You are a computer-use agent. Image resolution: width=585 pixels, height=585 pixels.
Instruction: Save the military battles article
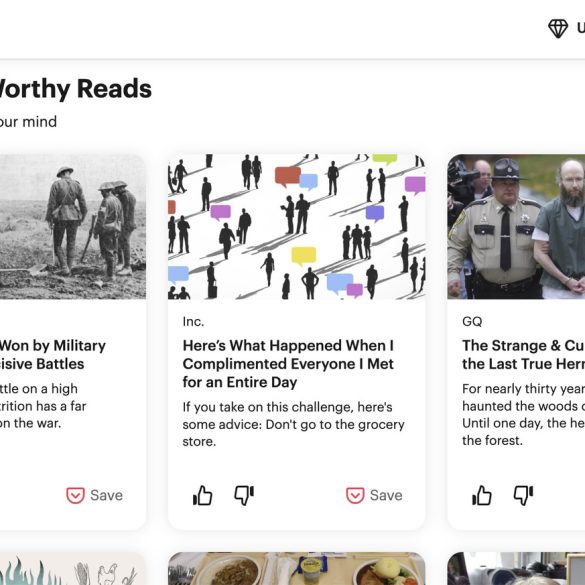click(x=94, y=495)
